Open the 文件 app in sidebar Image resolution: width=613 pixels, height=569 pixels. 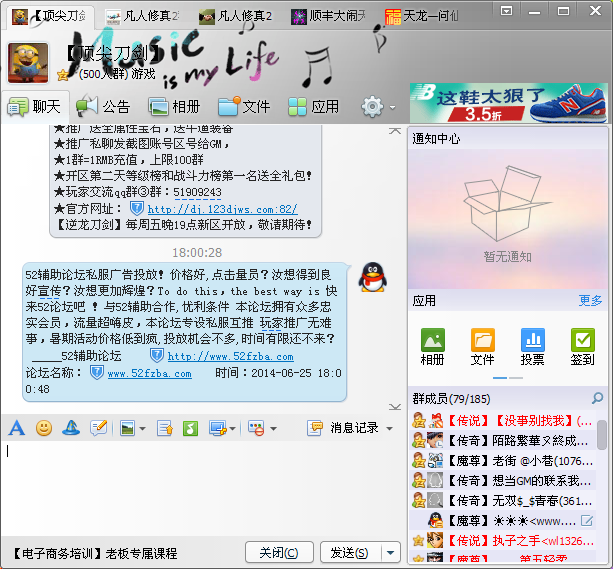pos(482,347)
